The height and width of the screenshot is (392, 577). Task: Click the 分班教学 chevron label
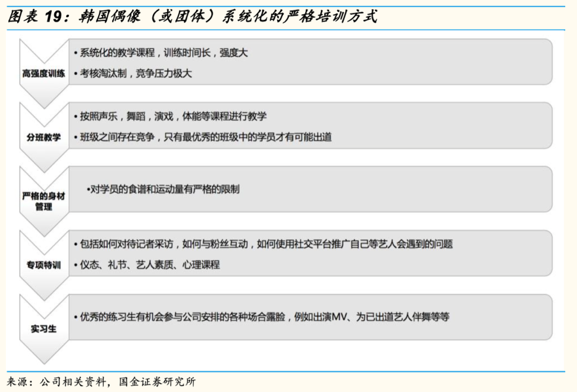point(44,137)
